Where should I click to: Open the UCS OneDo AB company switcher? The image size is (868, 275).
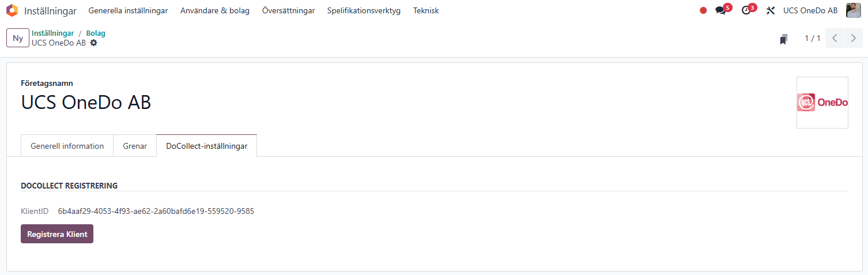(x=810, y=10)
